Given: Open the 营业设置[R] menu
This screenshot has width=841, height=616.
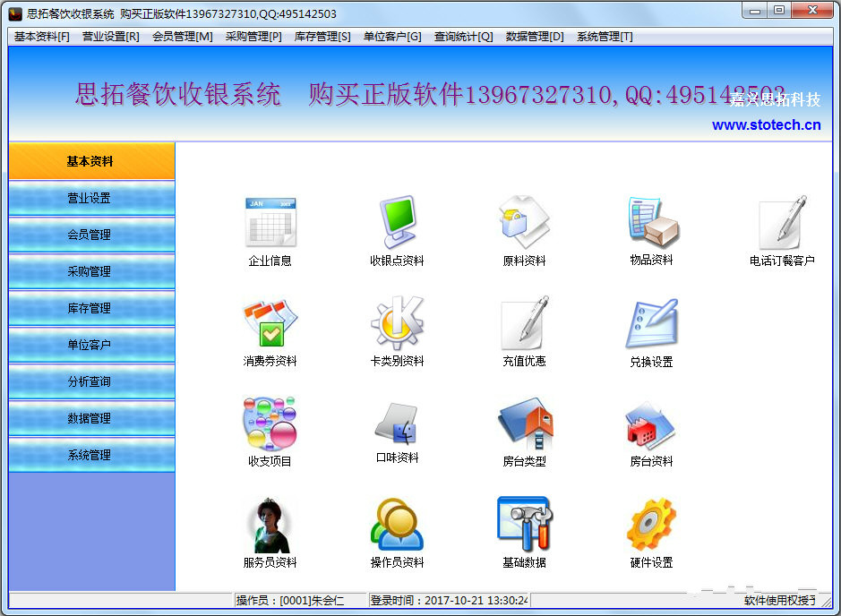Looking at the screenshot, I should pos(110,37).
